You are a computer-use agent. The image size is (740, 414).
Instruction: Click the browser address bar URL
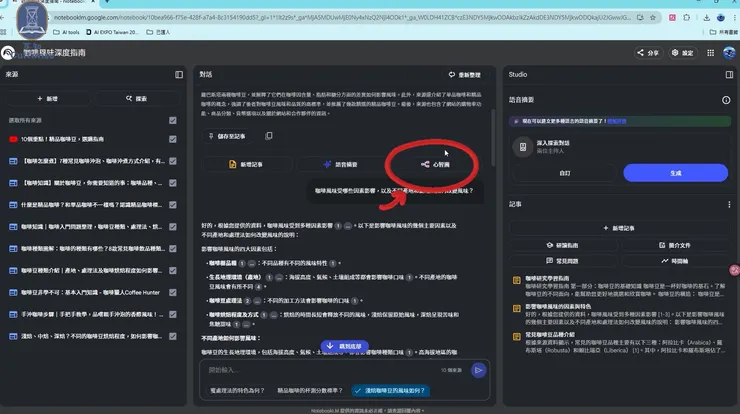pos(342,17)
